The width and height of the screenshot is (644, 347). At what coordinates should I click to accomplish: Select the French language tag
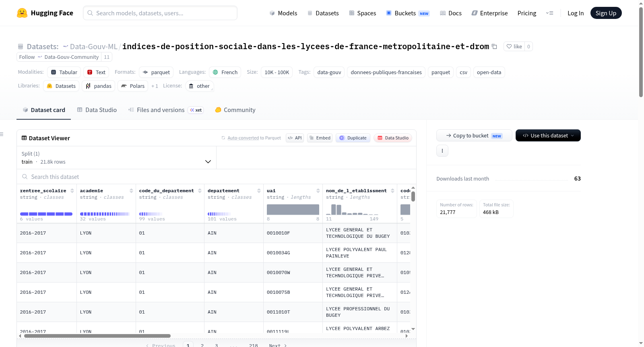click(x=225, y=72)
